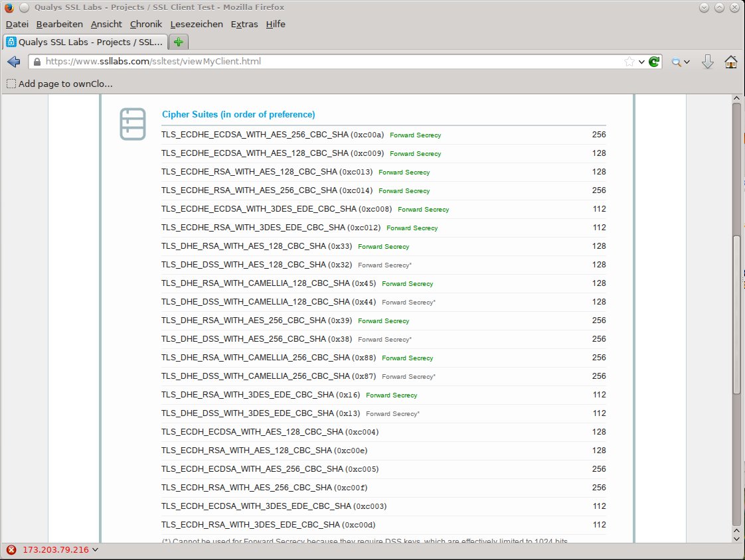Click TLS_ECDHE_RSA_WITH_3DES_EDE_CBC_SHA (0xc012) cipher
The image size is (745, 560).
pos(271,228)
